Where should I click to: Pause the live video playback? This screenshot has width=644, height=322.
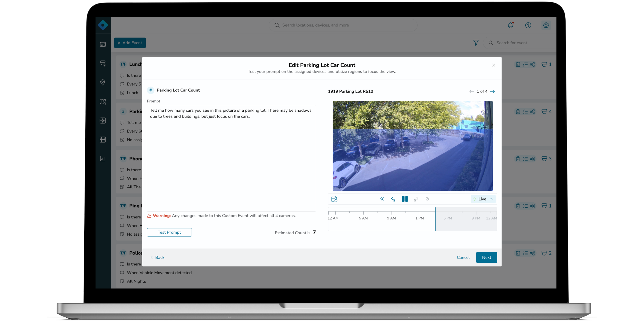pyautogui.click(x=405, y=199)
